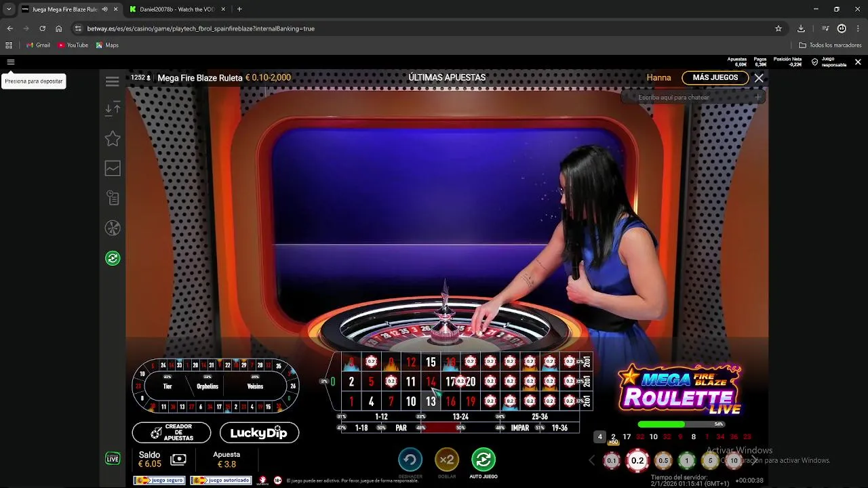Click the 18+ age restriction icon
This screenshot has width=868, height=488.
[277, 480]
